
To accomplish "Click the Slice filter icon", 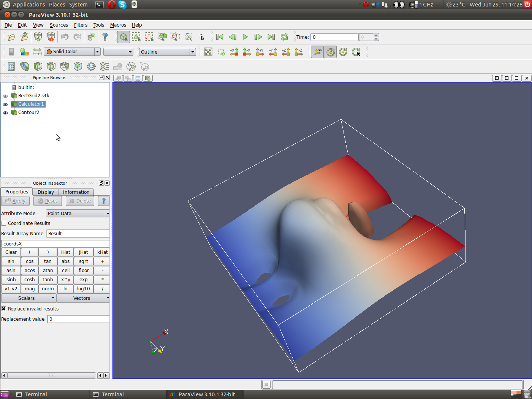I will pyautogui.click(x=51, y=66).
